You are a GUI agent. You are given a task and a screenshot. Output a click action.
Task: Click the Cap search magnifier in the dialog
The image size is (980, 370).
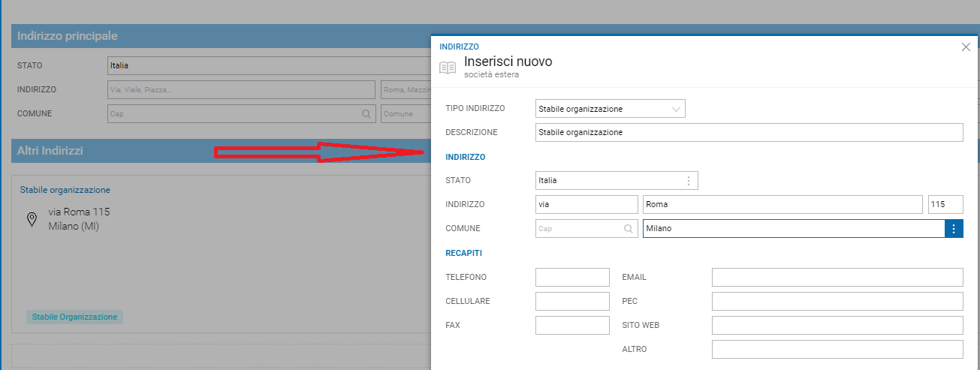coord(629,229)
